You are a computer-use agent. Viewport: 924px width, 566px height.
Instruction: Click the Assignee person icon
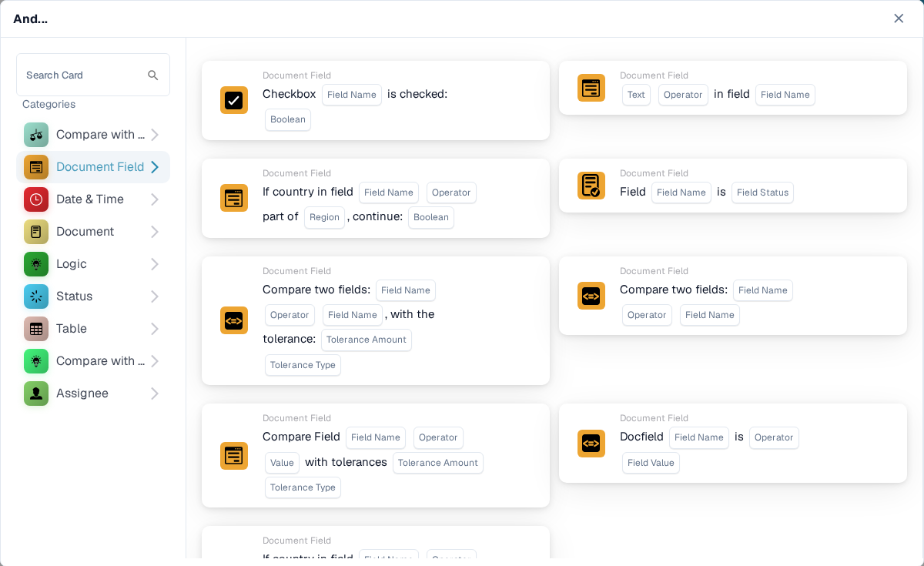[x=36, y=394]
